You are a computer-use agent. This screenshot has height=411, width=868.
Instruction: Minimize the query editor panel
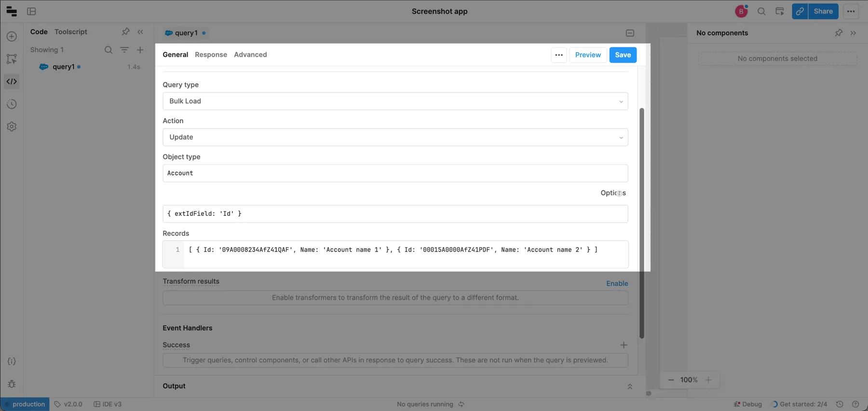pos(630,33)
